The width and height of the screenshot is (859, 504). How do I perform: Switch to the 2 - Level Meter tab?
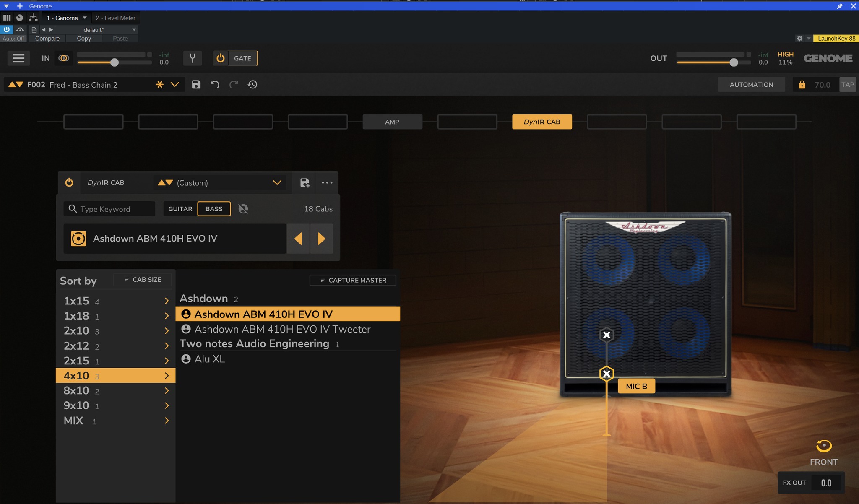(115, 18)
